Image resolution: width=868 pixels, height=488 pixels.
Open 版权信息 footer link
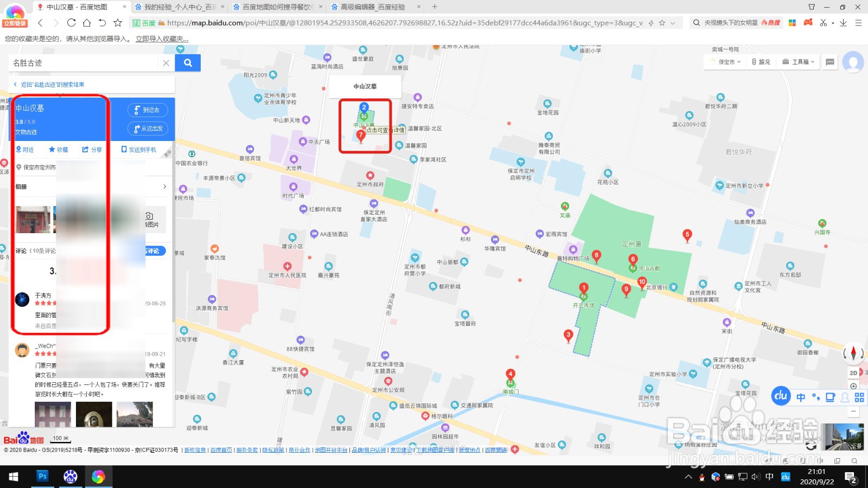pyautogui.click(x=195, y=450)
